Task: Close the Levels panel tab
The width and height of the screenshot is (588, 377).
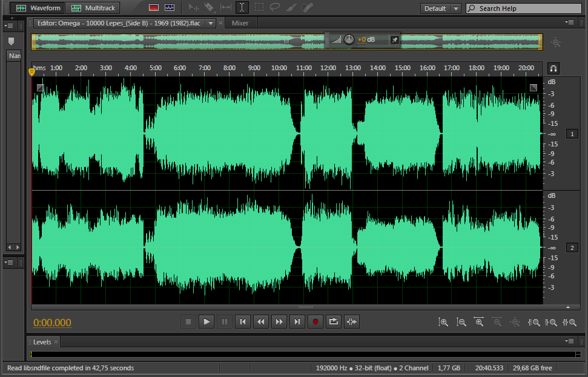Action: (56, 341)
